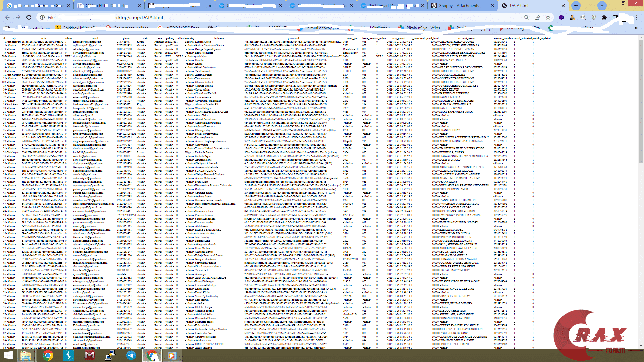Expand the tab search dropdown arrow
Viewport: 644px width, 362px height.
(x=602, y=6)
